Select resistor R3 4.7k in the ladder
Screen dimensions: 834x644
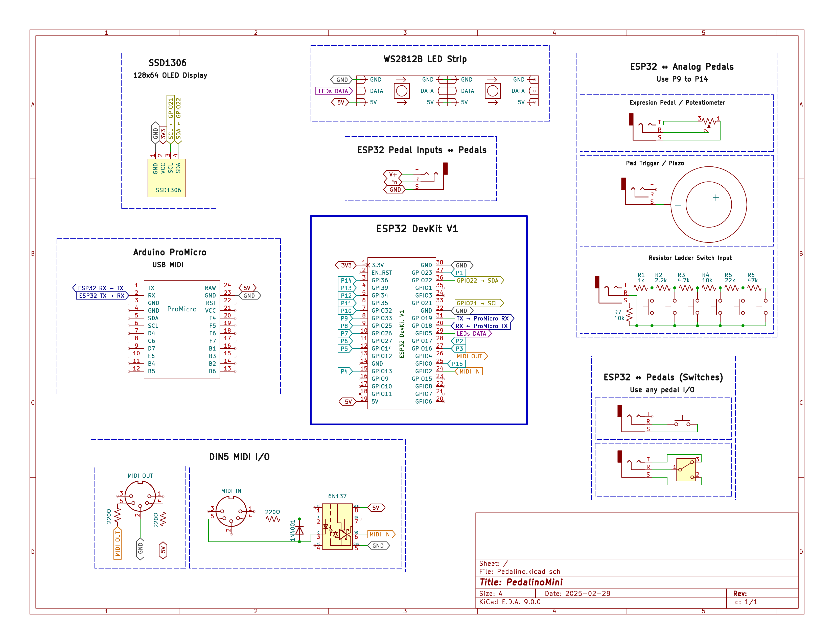tap(686, 288)
